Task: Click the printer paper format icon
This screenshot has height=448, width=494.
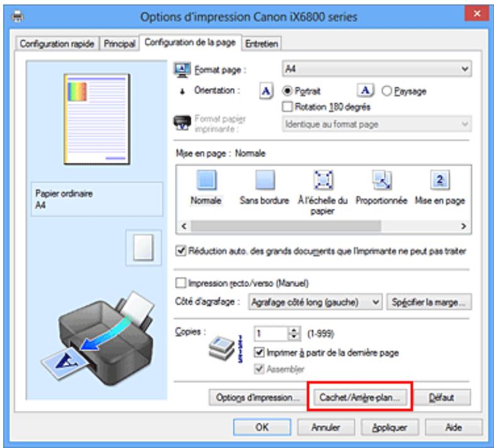Action: 182,123
